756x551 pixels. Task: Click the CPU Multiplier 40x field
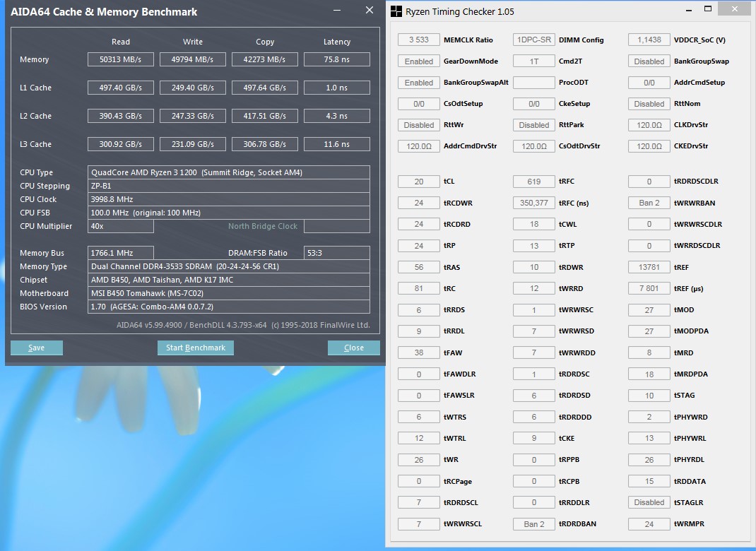pos(121,226)
